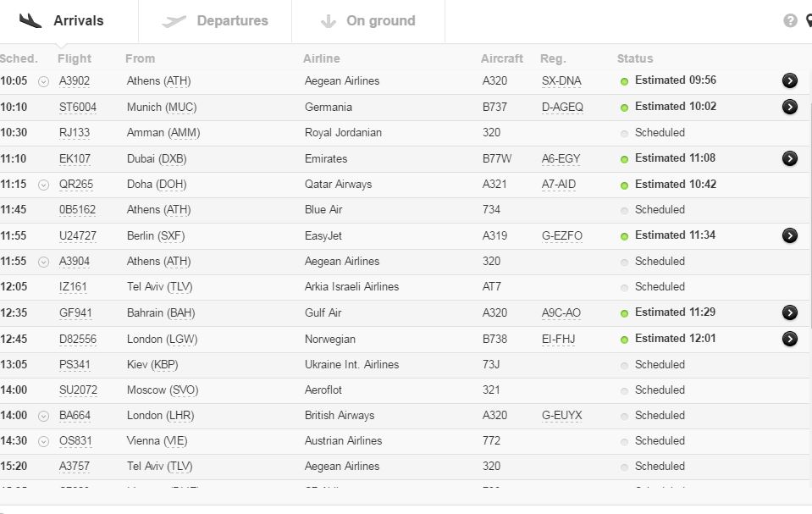Switch to the Departures tab
The image size is (812, 514).
(x=215, y=21)
